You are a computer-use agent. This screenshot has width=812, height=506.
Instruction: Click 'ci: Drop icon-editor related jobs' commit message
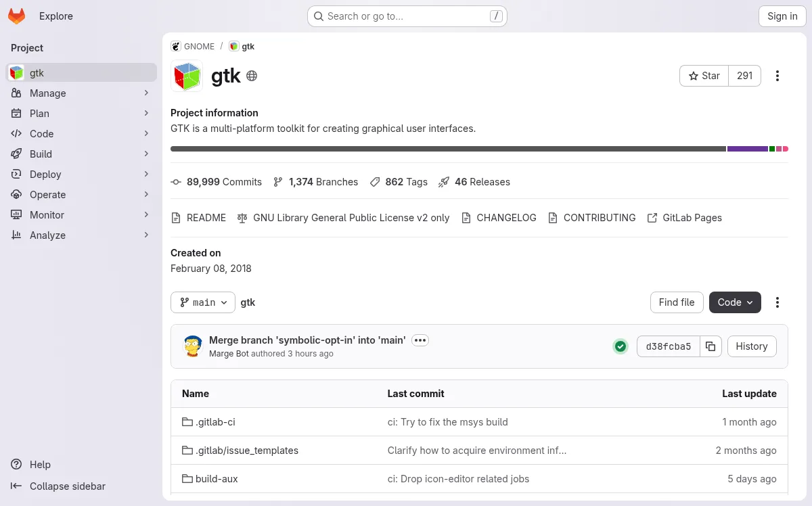coord(458,479)
